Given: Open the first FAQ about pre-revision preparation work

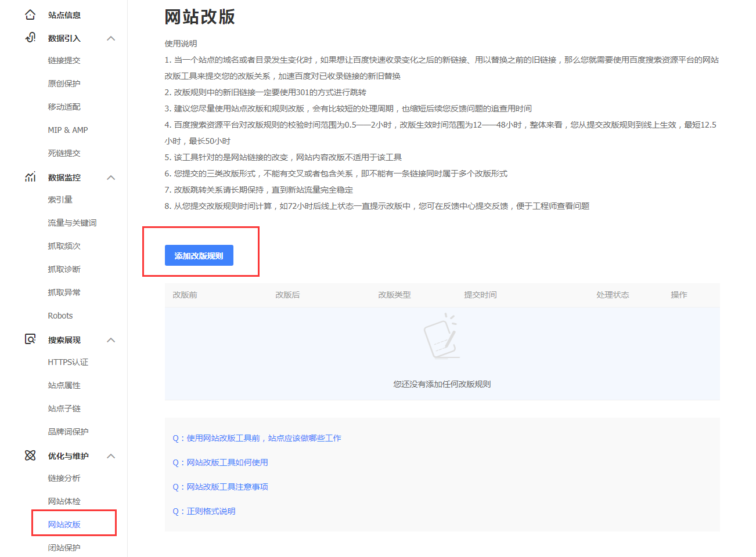Looking at the screenshot, I should point(256,437).
